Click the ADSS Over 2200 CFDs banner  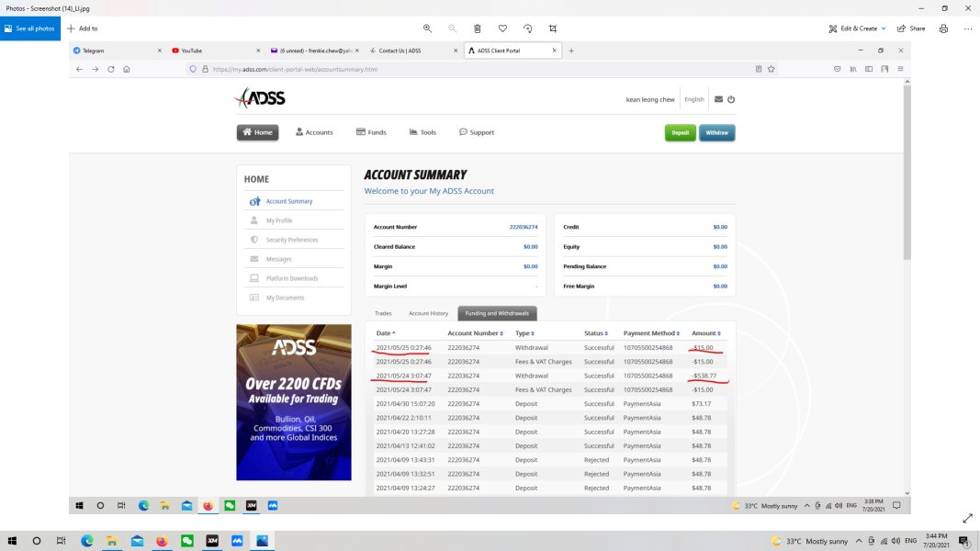294,402
